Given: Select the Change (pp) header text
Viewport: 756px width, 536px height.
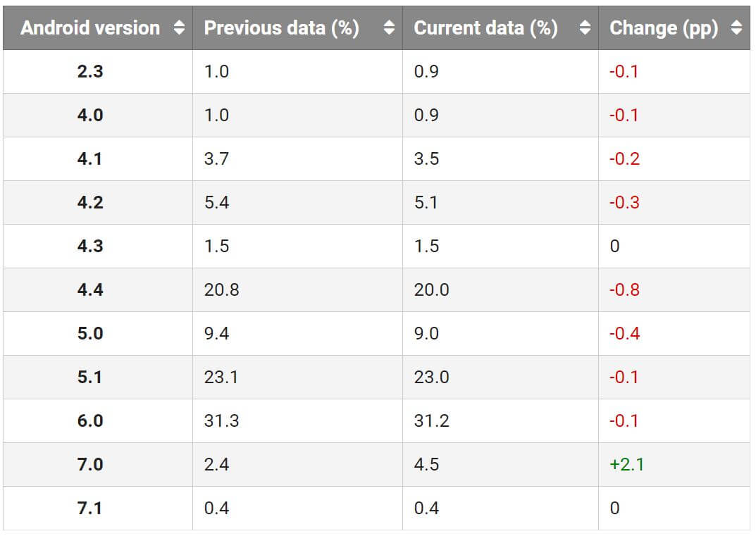Looking at the screenshot, I should tap(664, 28).
